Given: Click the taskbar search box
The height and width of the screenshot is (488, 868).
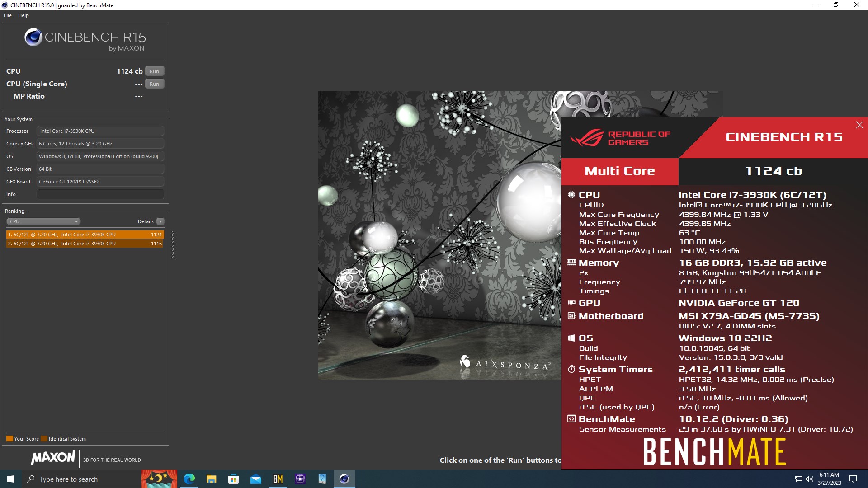Looking at the screenshot, I should pyautogui.click(x=81, y=479).
